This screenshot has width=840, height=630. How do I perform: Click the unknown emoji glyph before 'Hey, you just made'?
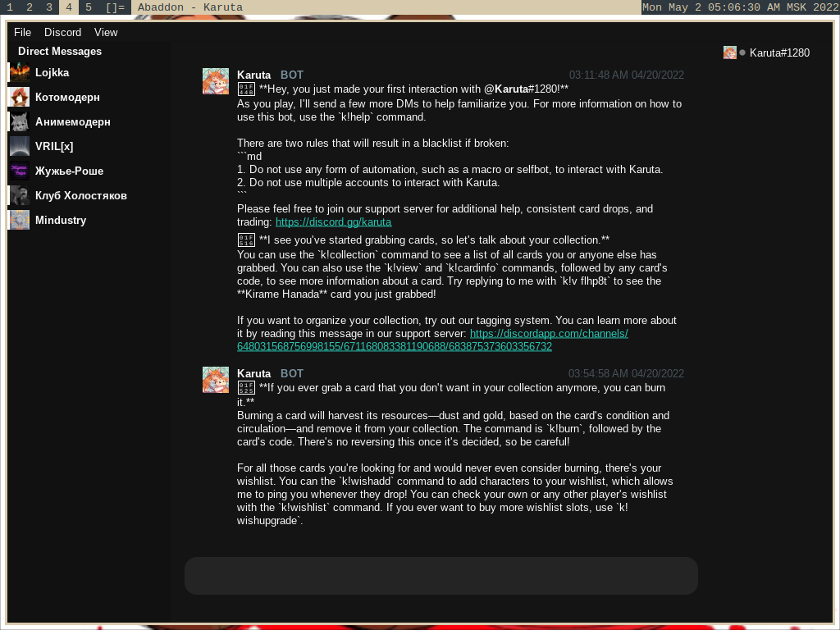click(x=246, y=89)
